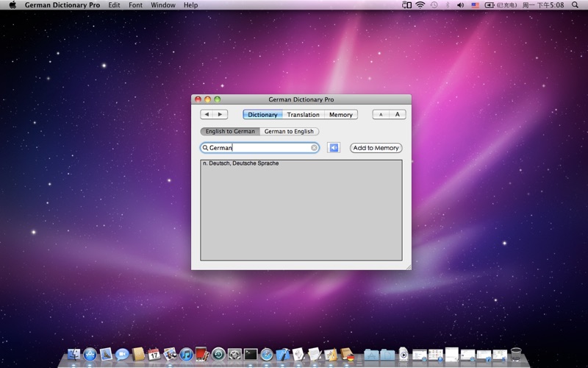Image resolution: width=588 pixels, height=368 pixels.
Task: Zoom the German Dictionary Pro window
Action: (x=218, y=99)
